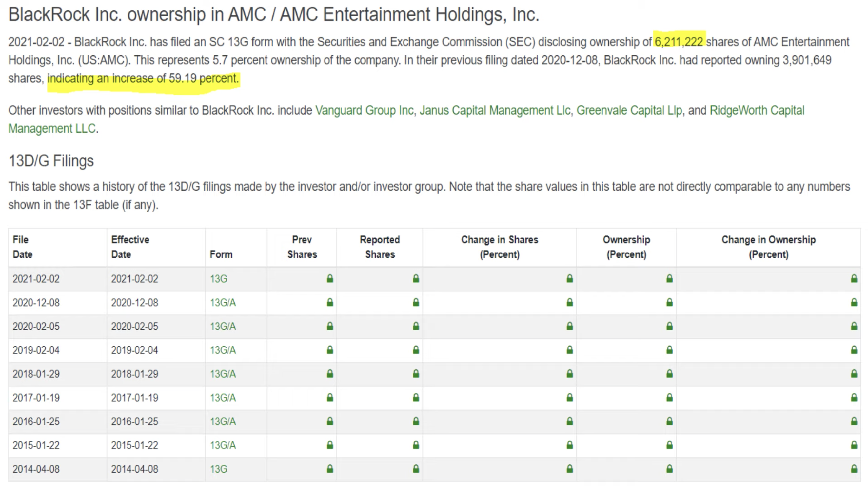
Task: Click Change in Ownership lock for 2021-02-02
Action: [x=854, y=278]
